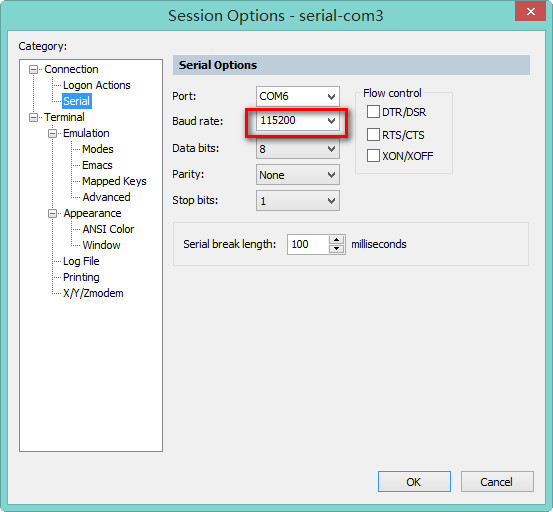Image resolution: width=553 pixels, height=512 pixels.
Task: Open the Modes category
Action: (x=98, y=149)
